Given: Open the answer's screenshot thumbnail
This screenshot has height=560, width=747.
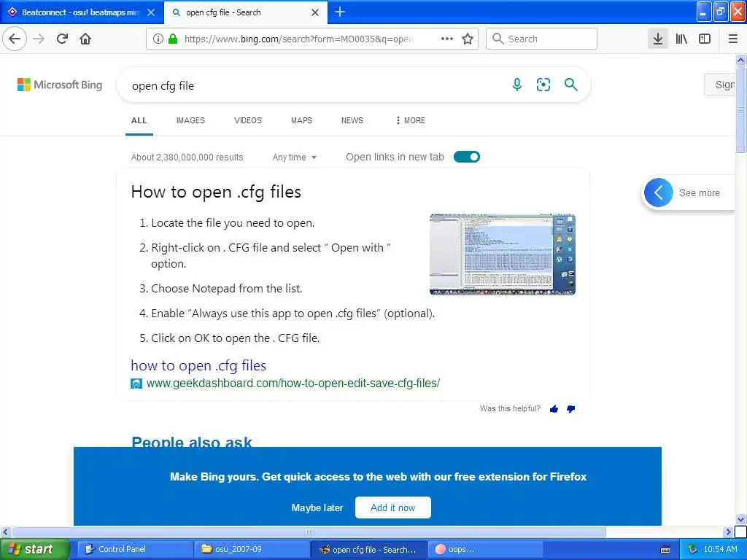Looking at the screenshot, I should (503, 254).
